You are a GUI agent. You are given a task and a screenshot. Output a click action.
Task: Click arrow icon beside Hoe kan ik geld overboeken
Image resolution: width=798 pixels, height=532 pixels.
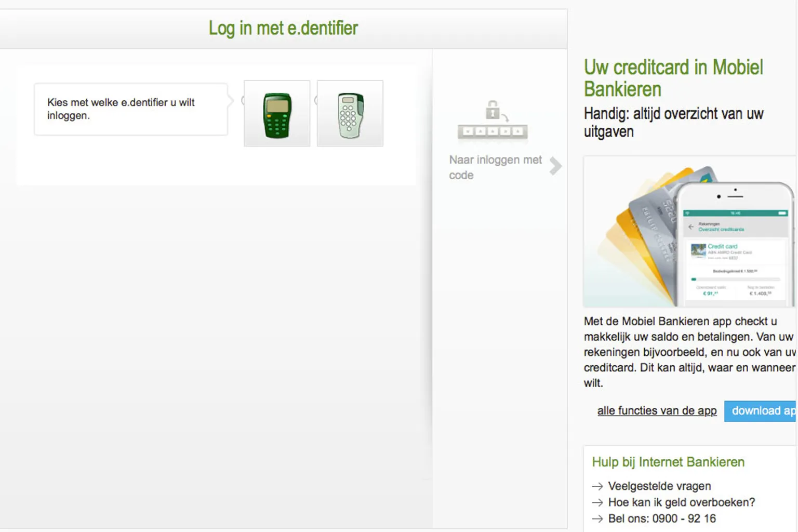point(597,502)
